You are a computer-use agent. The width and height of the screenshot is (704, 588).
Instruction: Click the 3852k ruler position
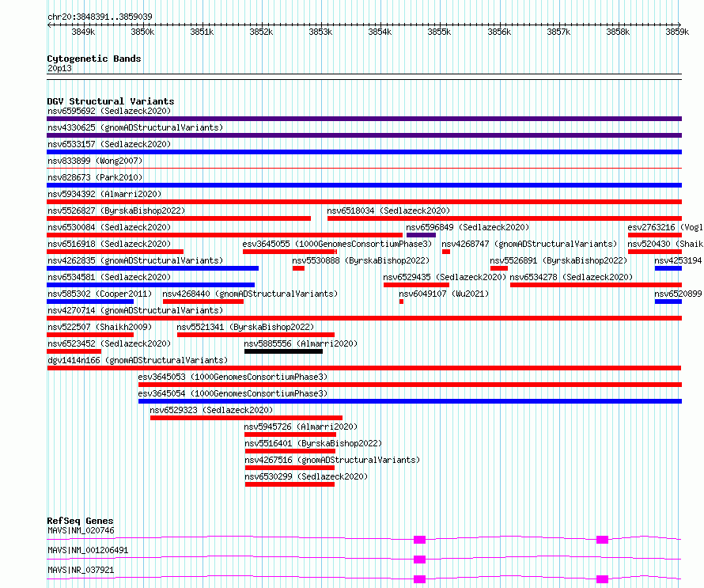pyautogui.click(x=261, y=32)
